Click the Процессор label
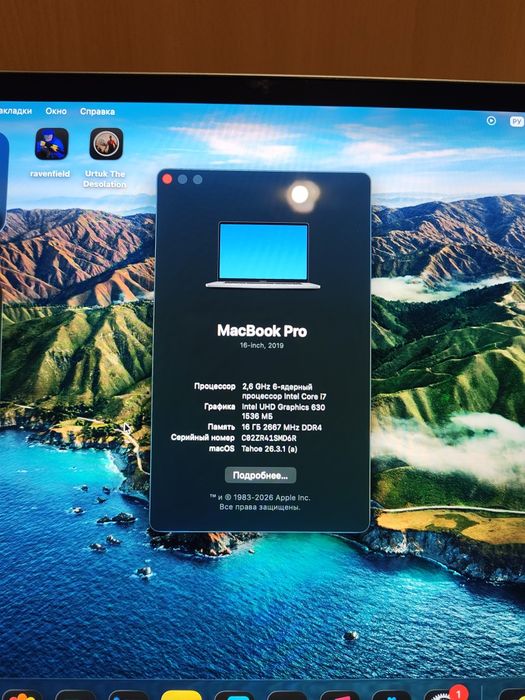This screenshot has width=525, height=700. (214, 386)
